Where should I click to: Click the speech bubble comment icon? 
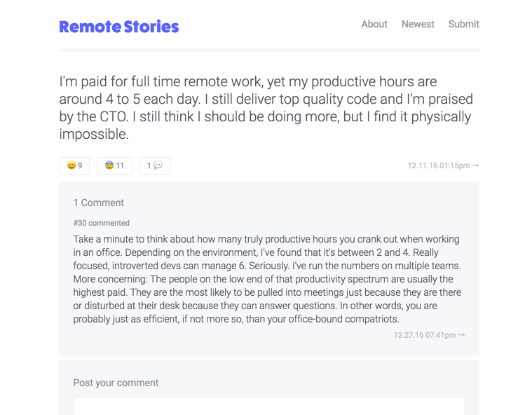coord(158,165)
